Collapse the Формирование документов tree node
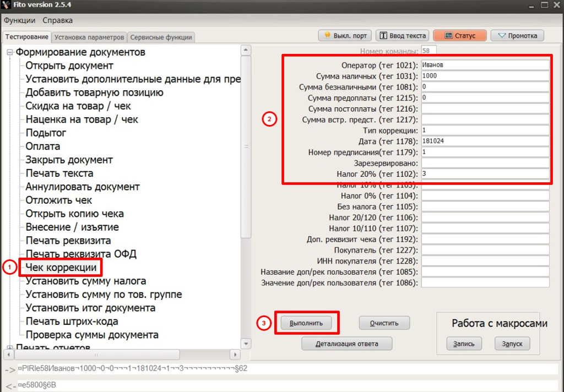Screen dimensions: 564x392 [9, 53]
